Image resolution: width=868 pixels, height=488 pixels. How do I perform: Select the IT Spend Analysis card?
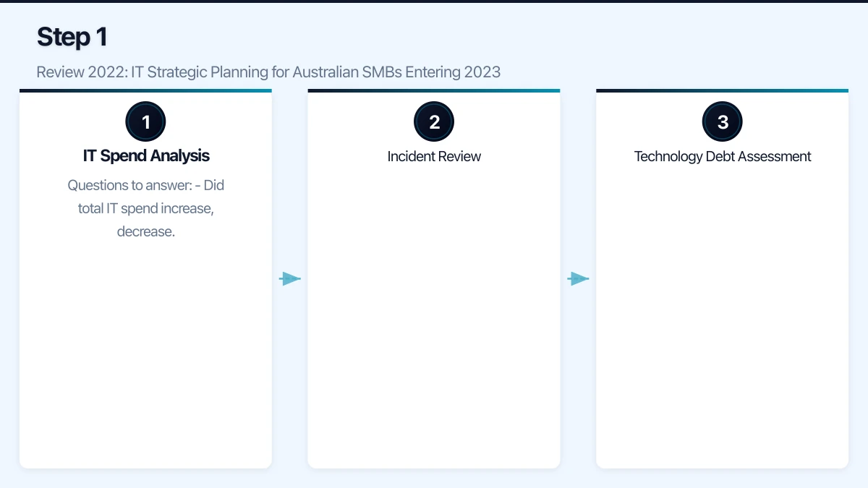click(x=145, y=325)
